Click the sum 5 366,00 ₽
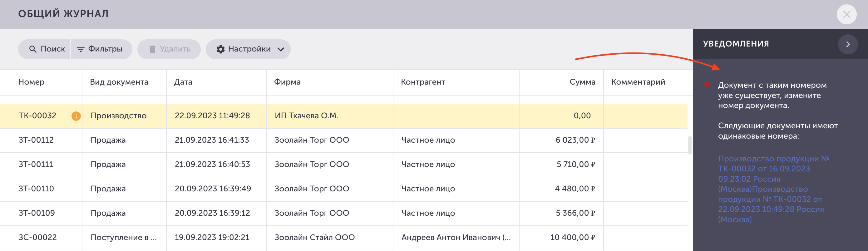This screenshot has height=251, width=868. click(575, 213)
